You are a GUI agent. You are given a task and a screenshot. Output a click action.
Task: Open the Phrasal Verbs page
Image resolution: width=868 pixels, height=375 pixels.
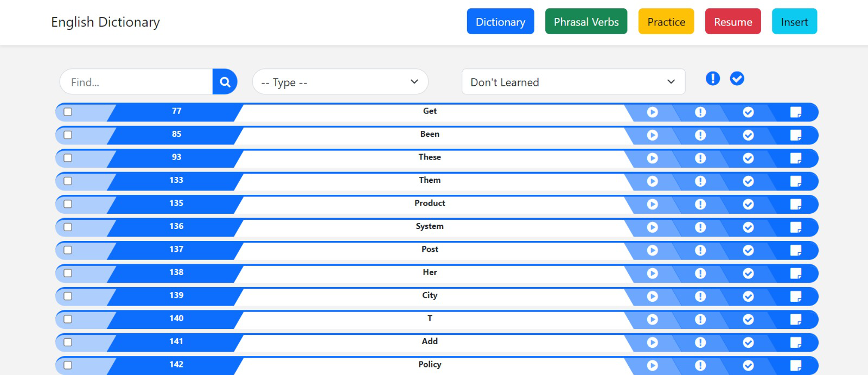click(x=586, y=22)
